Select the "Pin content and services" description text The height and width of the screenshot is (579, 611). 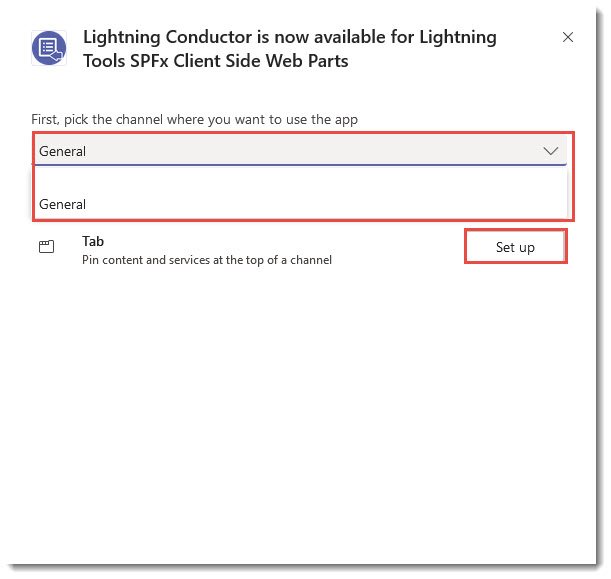206,260
